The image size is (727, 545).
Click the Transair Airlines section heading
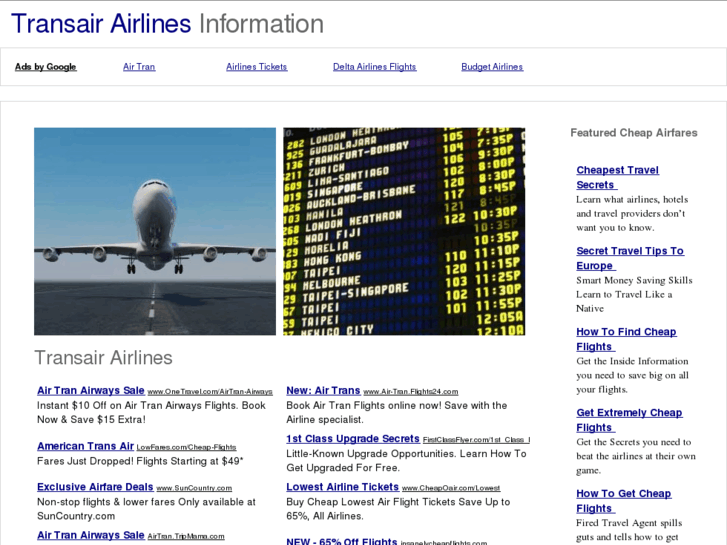pyautogui.click(x=103, y=358)
